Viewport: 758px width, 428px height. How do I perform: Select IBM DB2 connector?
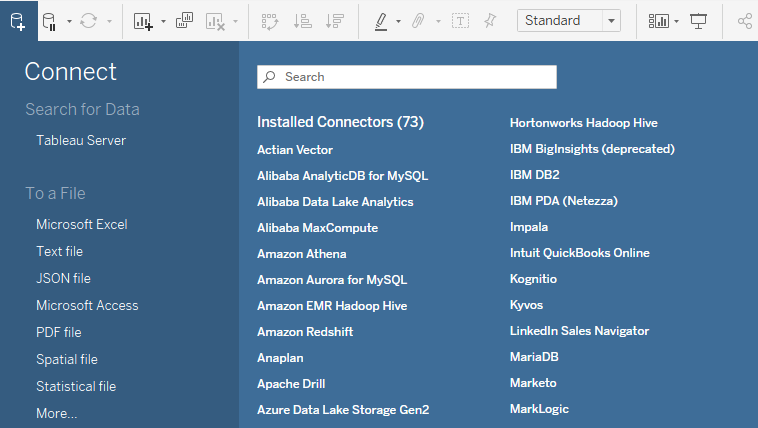pos(535,175)
